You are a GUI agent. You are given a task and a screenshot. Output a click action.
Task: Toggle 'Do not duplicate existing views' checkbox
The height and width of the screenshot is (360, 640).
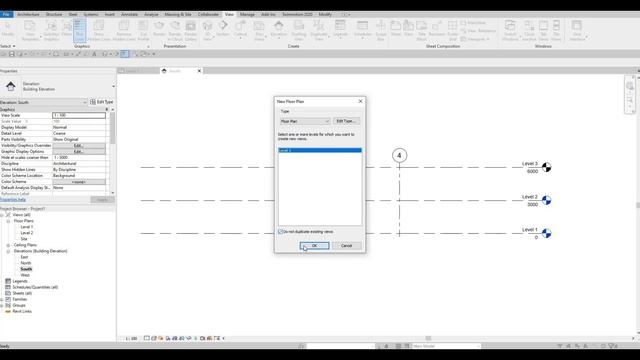click(x=280, y=231)
